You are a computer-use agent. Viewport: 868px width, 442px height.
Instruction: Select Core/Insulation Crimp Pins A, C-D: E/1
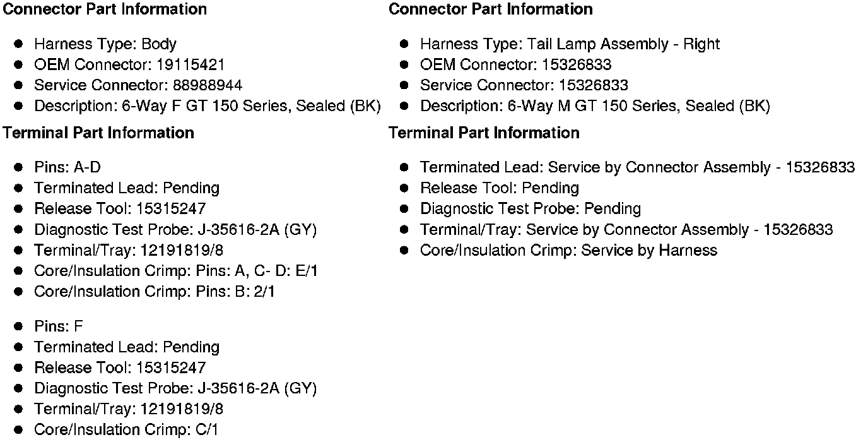coord(176,271)
